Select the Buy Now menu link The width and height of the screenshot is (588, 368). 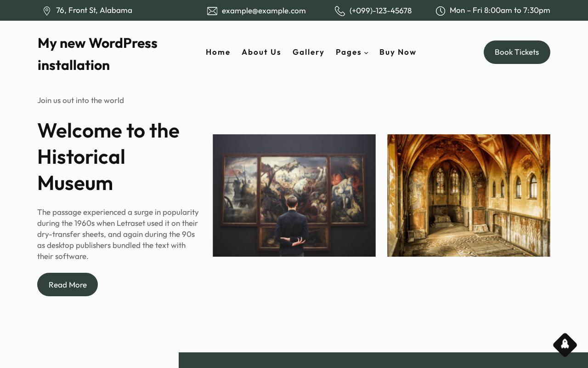point(398,52)
